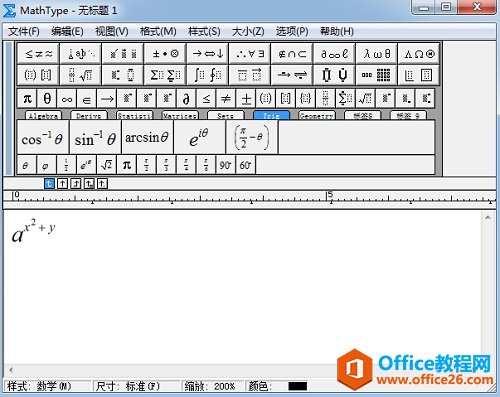The width and height of the screenshot is (500, 397).
Task: Open the underbar and overbar templates palette
Action: (x=250, y=75)
